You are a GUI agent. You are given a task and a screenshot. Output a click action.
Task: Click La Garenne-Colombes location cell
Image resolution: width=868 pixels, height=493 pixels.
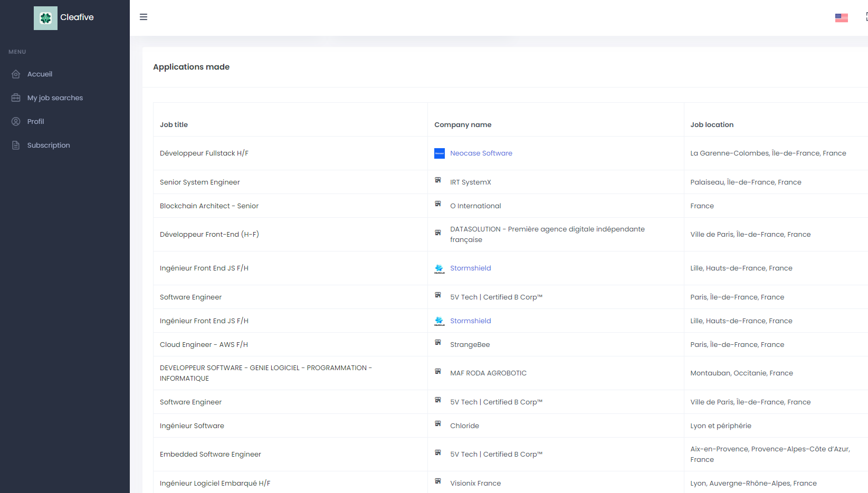pos(768,153)
